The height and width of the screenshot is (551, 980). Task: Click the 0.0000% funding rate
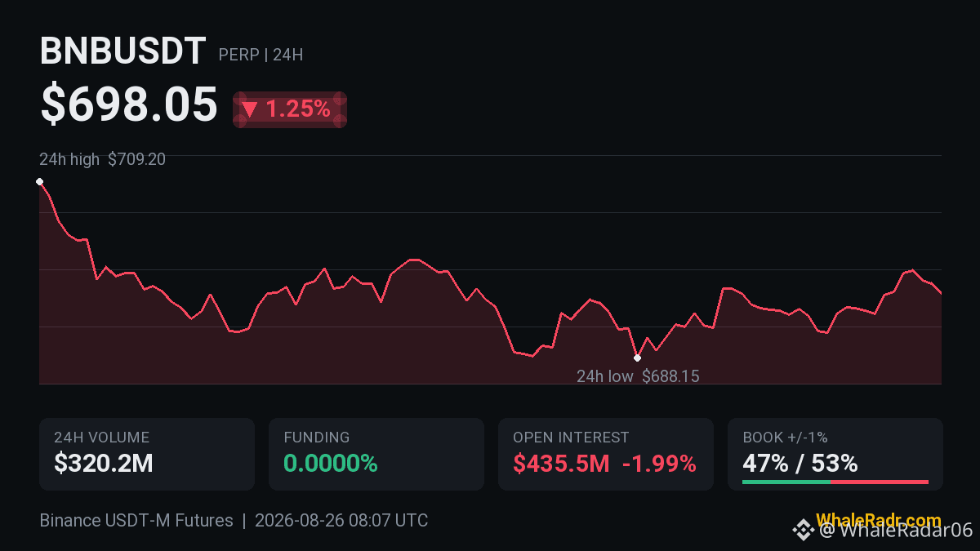331,464
